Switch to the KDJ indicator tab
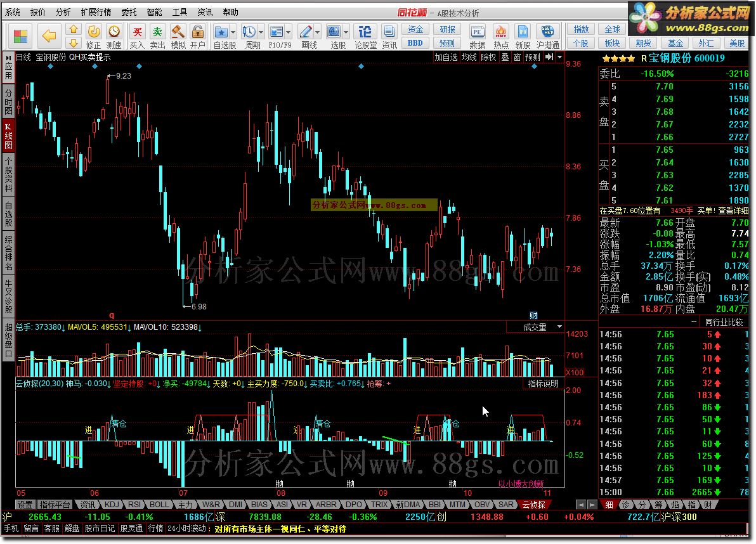756x544 pixels. point(112,505)
